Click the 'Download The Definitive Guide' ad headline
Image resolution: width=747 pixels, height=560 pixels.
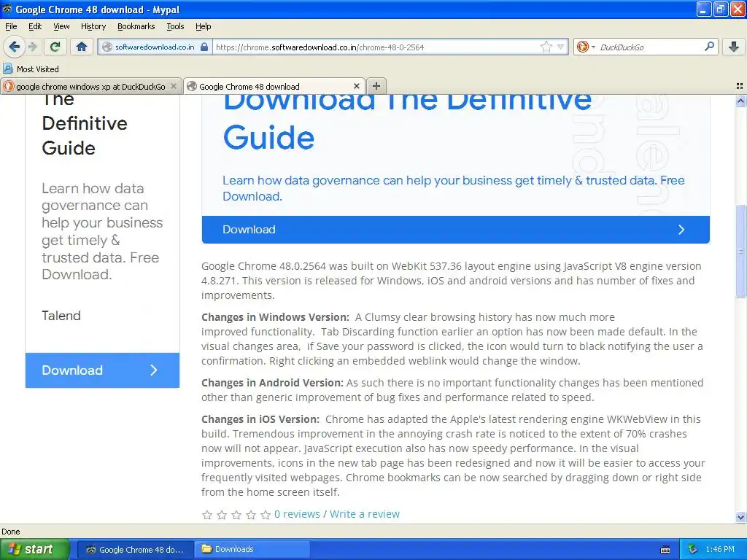(x=407, y=122)
